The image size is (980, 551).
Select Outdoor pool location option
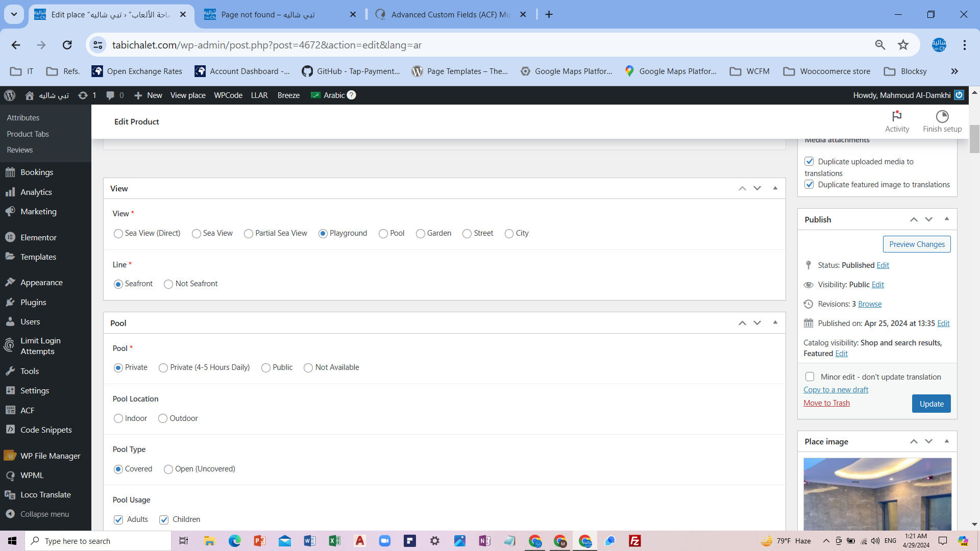pyautogui.click(x=162, y=418)
